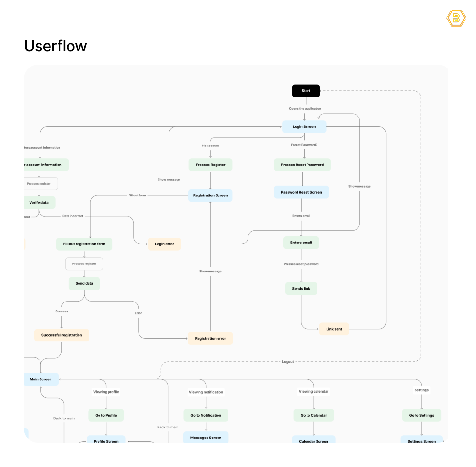The width and height of the screenshot is (476, 467).
Task: Click the Login Screen node
Action: coord(304,127)
